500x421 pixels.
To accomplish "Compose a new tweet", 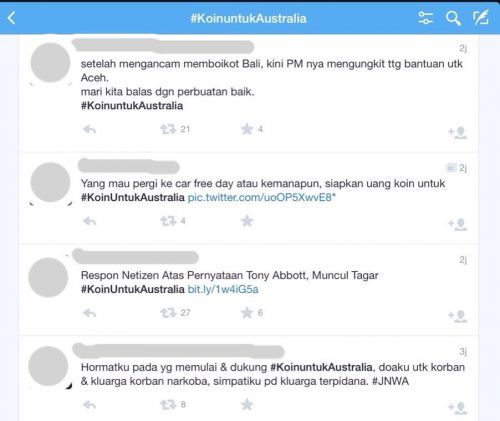I will pos(481,17).
